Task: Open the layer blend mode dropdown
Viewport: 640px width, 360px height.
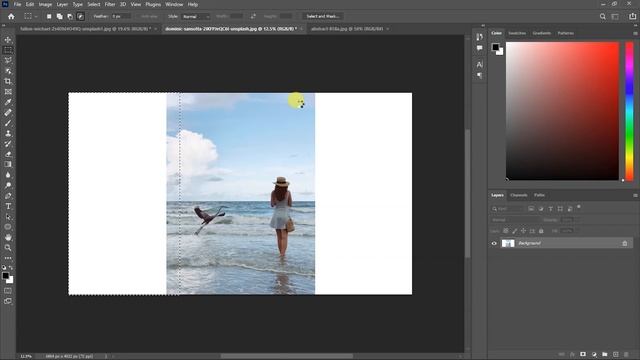Action: pos(516,220)
